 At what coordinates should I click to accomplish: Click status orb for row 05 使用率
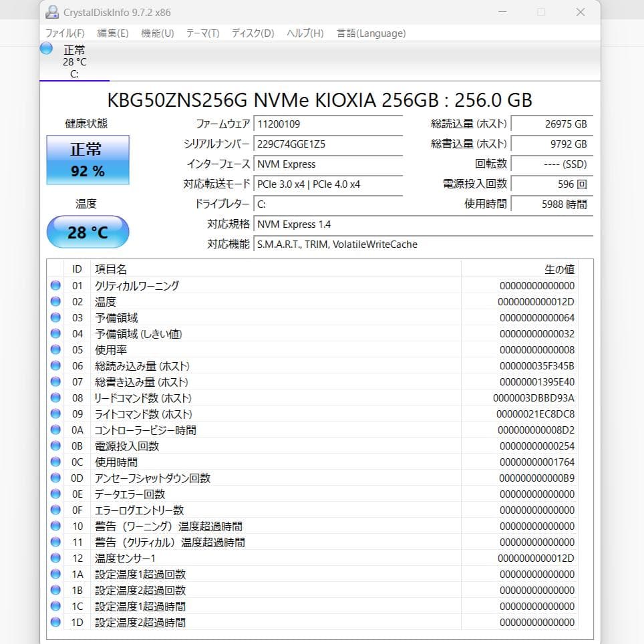coord(55,349)
